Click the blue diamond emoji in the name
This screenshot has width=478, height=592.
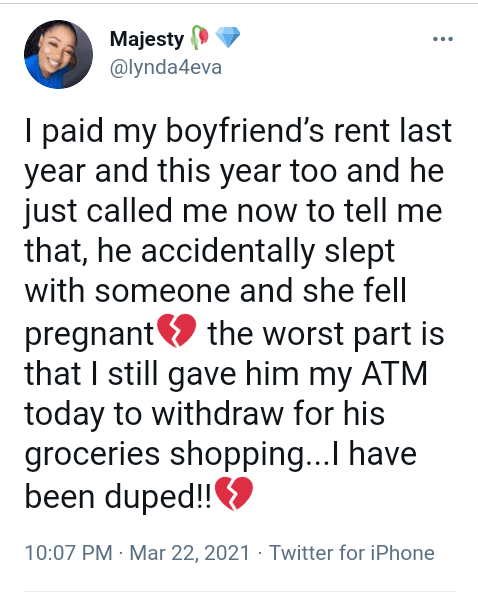click(x=228, y=37)
